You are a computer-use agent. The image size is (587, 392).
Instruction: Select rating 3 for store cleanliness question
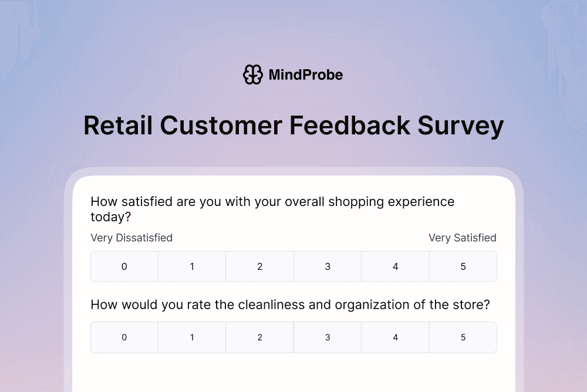pyautogui.click(x=327, y=337)
